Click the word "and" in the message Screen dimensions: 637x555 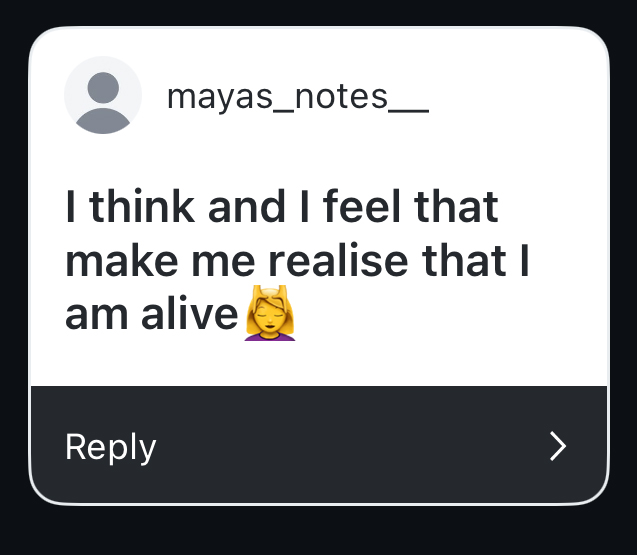coord(244,208)
